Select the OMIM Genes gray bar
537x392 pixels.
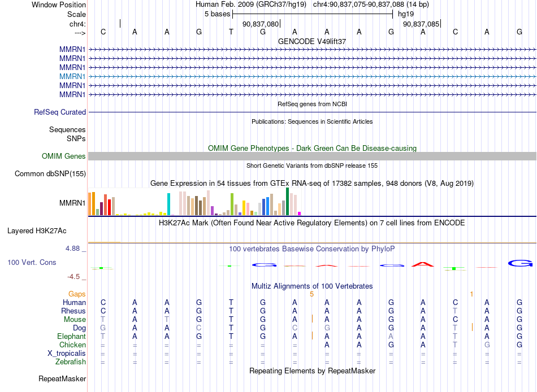pyautogui.click(x=312, y=156)
